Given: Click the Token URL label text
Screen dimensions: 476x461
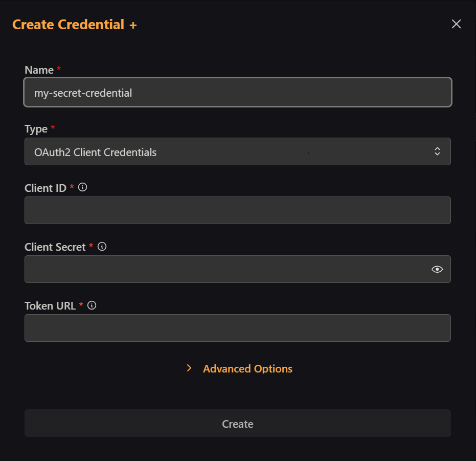Looking at the screenshot, I should [x=50, y=305].
